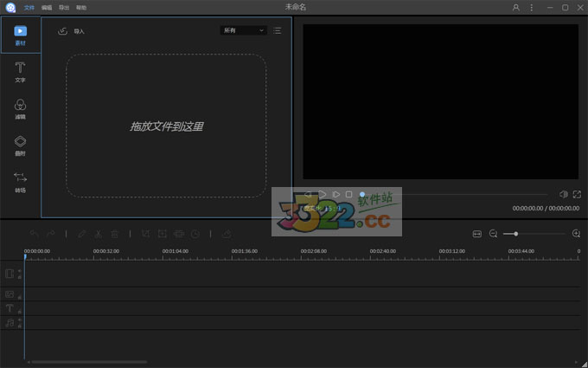Click the picture track icon
This screenshot has height=368, width=588.
click(10, 294)
